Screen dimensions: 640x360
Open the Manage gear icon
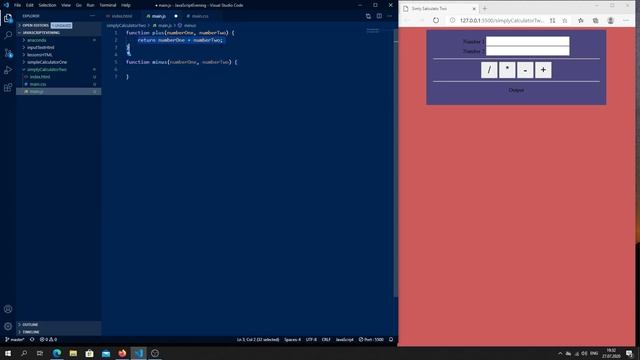tap(8, 326)
